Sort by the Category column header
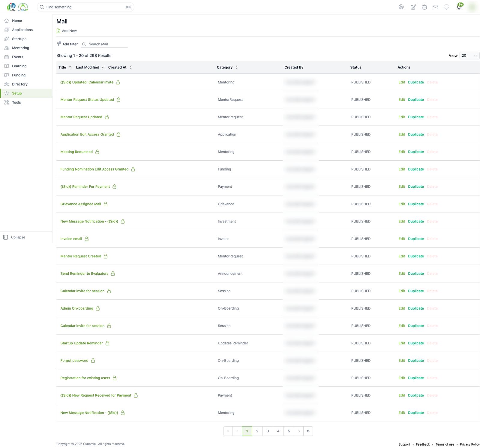The width and height of the screenshot is (480, 448). pyautogui.click(x=227, y=67)
